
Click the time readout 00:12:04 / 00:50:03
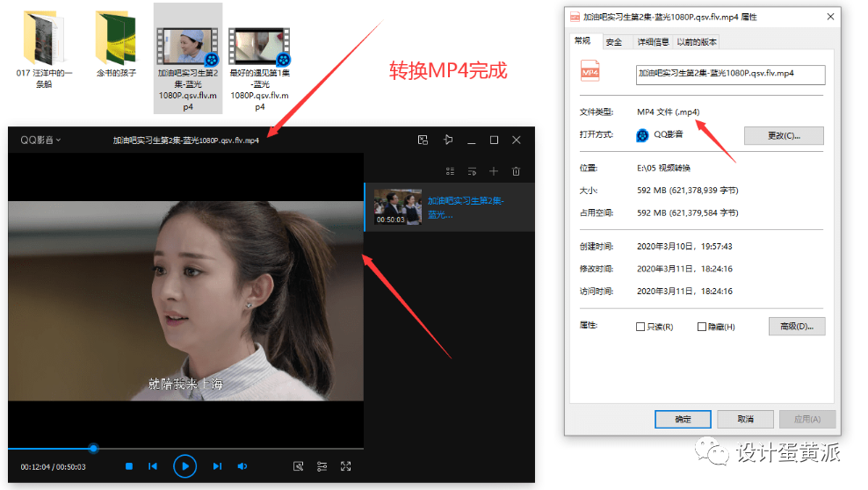tap(53, 467)
